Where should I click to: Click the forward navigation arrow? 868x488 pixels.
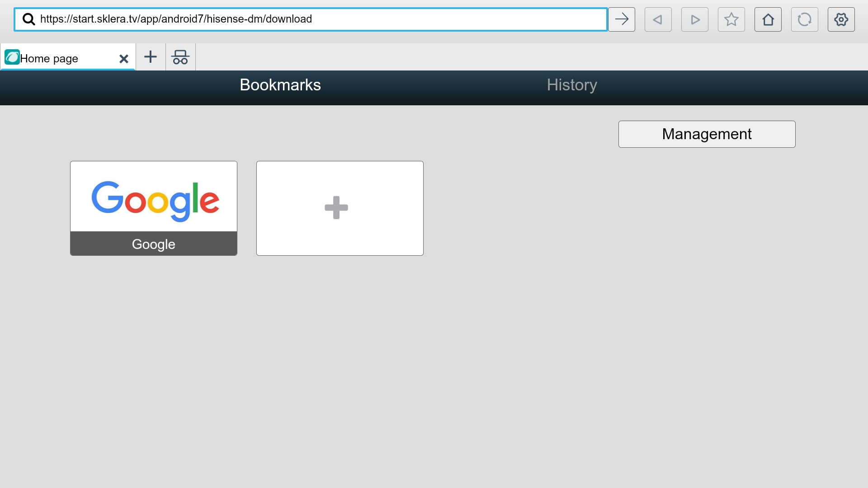[x=694, y=19]
